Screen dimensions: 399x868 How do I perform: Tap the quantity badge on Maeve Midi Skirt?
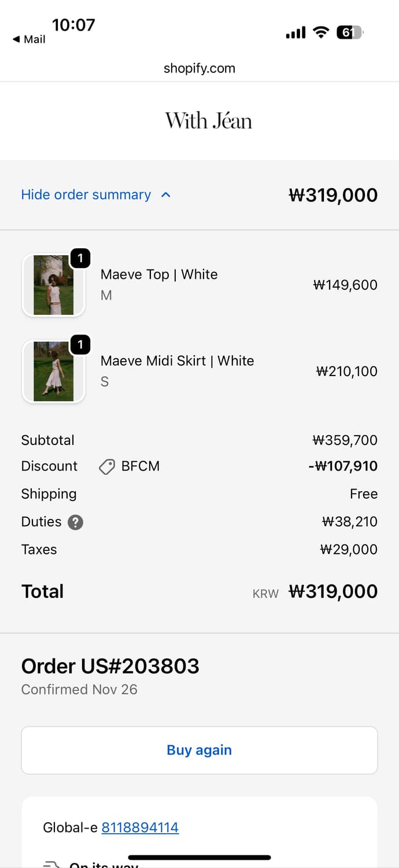80,345
